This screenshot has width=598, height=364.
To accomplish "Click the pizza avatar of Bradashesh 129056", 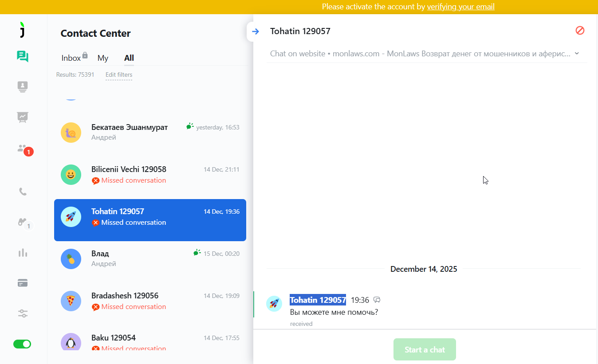I will [71, 301].
